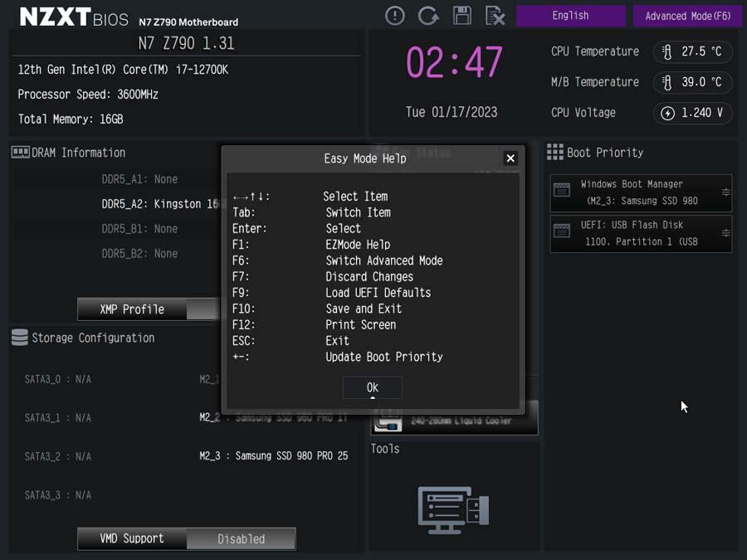This screenshot has width=747, height=560.
Task: Click reorder handle on Windows Boot Manager
Action: 725,192
